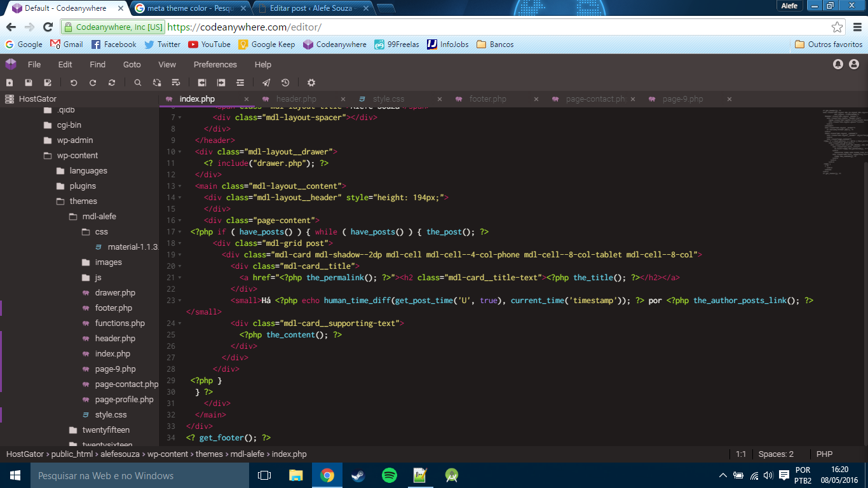The height and width of the screenshot is (488, 868).
Task: Expand the wp-admin folder
Action: 48,140
